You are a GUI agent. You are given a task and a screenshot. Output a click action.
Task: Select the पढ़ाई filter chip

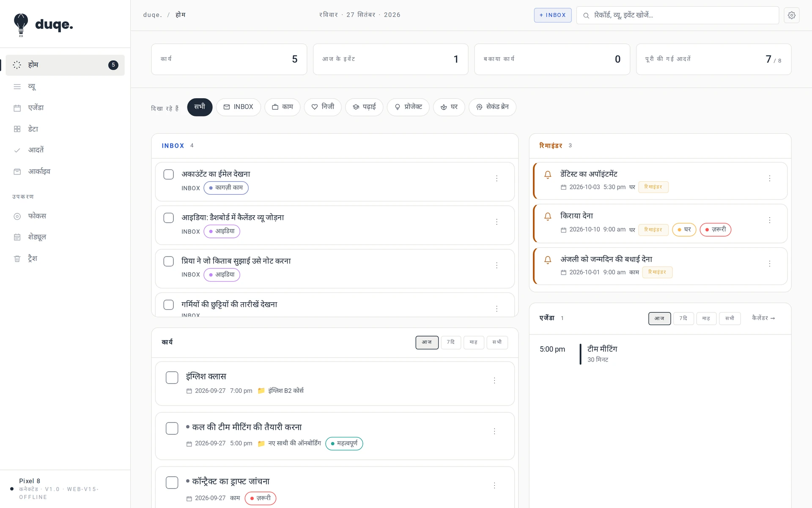click(364, 107)
